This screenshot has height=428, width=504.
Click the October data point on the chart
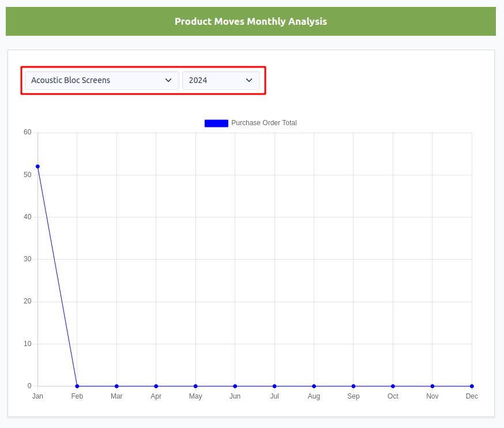(x=393, y=386)
